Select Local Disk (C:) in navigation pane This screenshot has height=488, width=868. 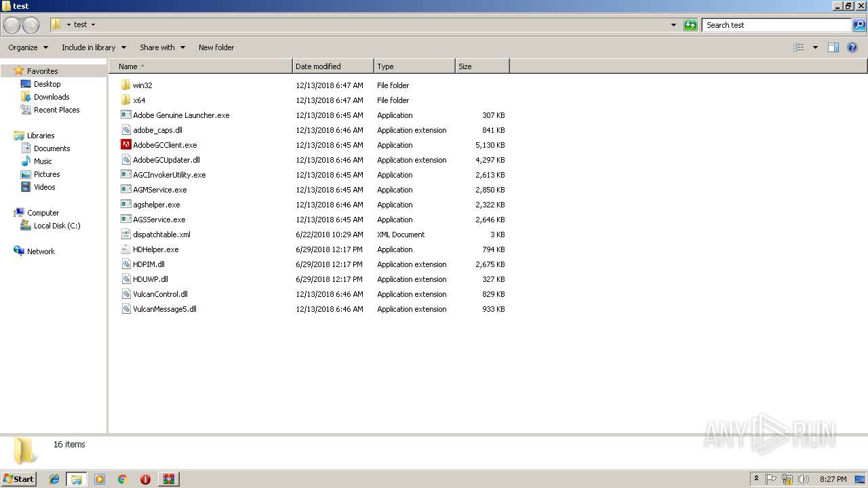click(57, 226)
